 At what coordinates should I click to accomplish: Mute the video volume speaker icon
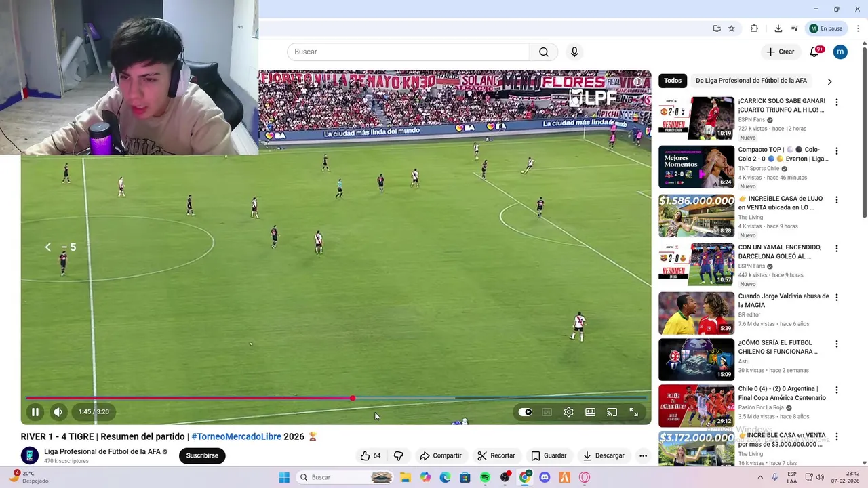[x=58, y=411]
